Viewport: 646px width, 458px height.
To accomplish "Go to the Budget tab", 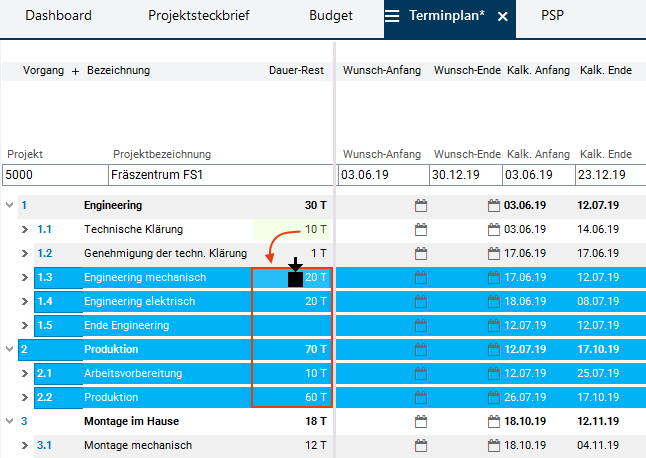I will pyautogui.click(x=330, y=16).
